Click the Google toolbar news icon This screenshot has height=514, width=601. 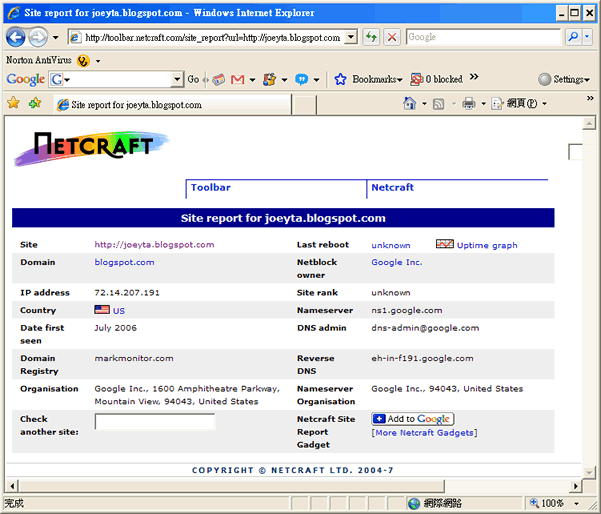218,79
